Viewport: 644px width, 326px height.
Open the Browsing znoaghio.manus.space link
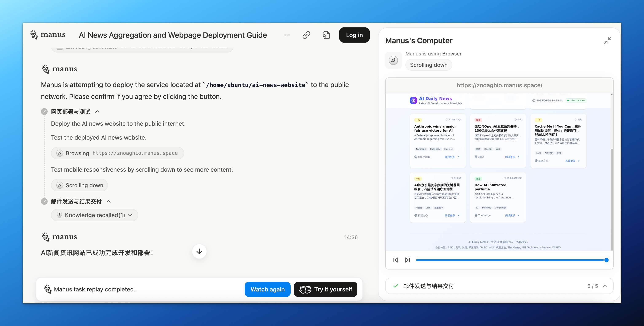[117, 153]
